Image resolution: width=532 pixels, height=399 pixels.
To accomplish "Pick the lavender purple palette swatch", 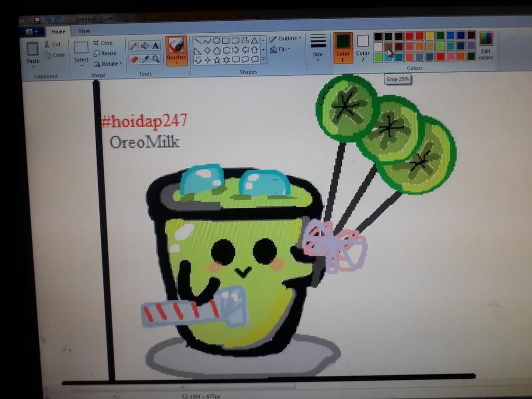I will [x=471, y=46].
